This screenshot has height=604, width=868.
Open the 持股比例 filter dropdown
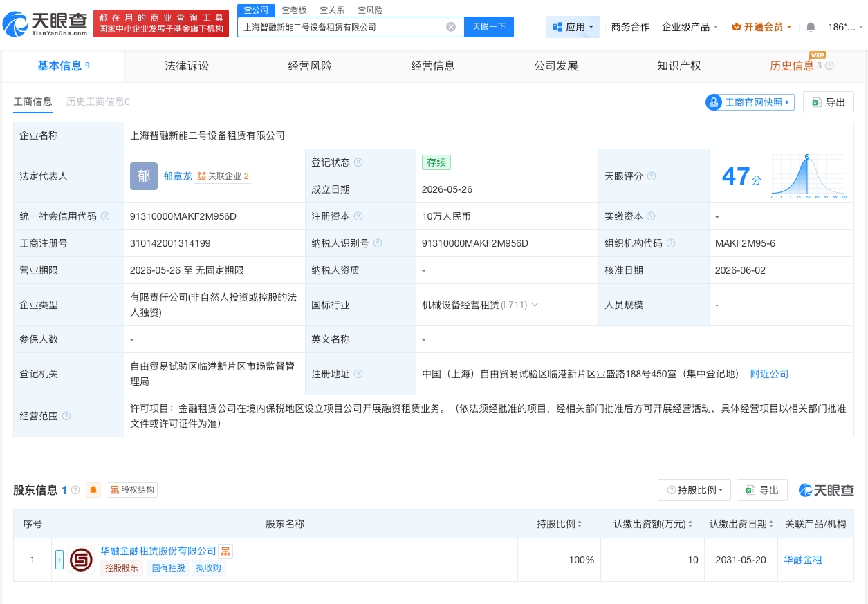point(694,490)
